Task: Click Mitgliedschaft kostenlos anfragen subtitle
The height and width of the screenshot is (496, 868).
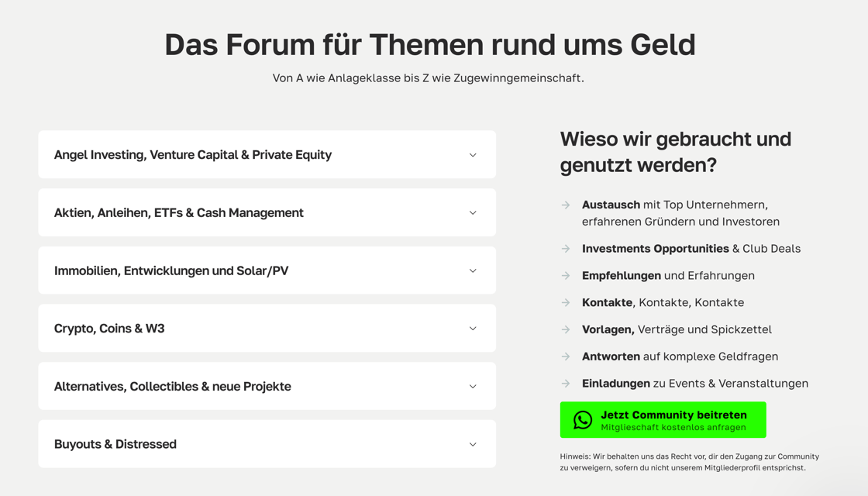Action: tap(673, 428)
